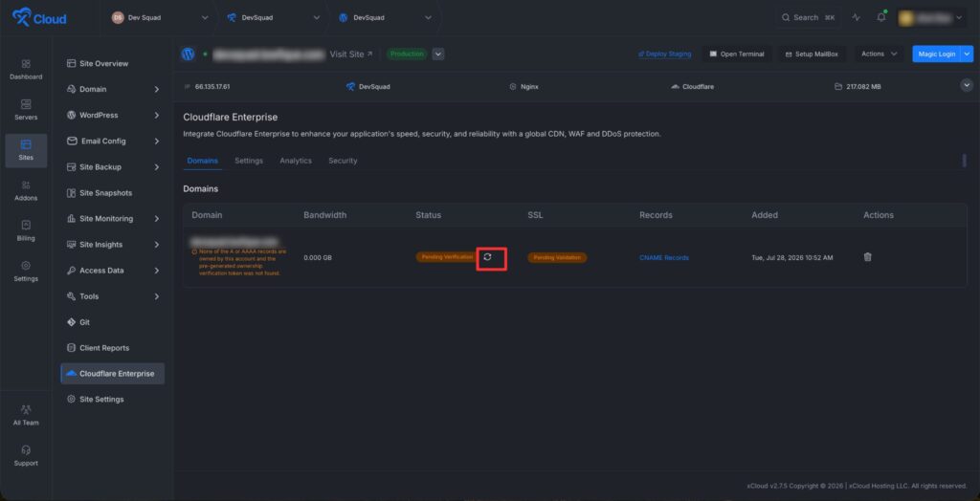Click the Pending Validation SSL badge
This screenshot has height=501, width=980.
(x=557, y=257)
